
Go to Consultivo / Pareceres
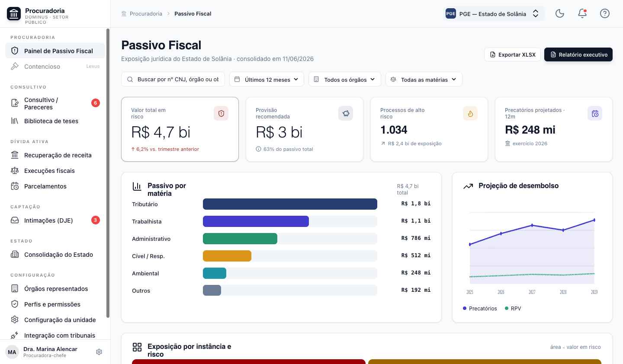coord(55,103)
